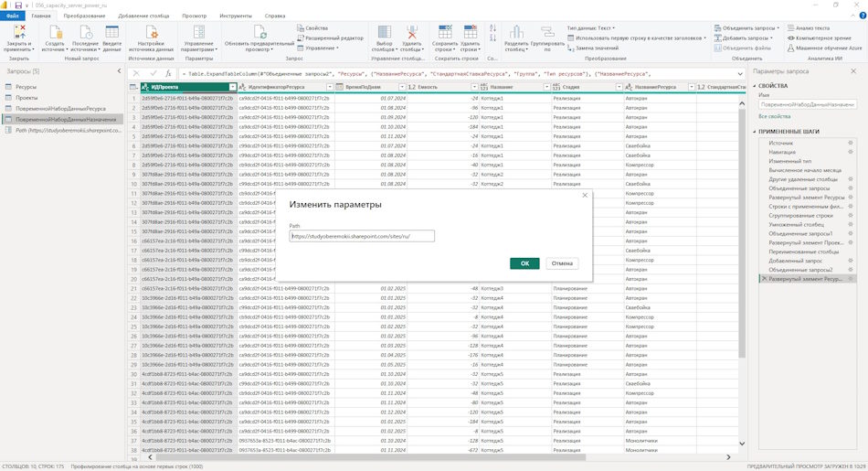
Task: Click the Выбор столбцов icon
Action: [x=384, y=32]
